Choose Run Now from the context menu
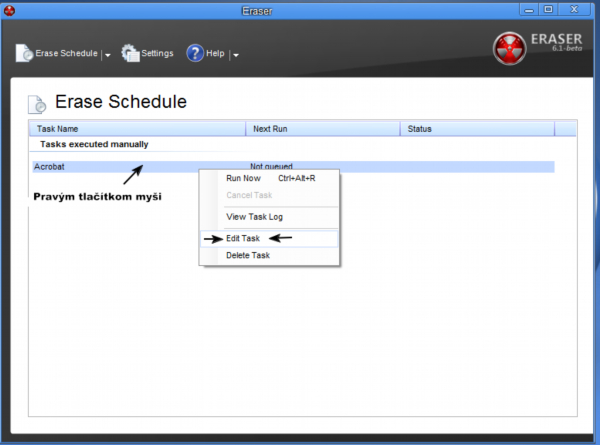Image resolution: width=600 pixels, height=445 pixels. pos(244,178)
